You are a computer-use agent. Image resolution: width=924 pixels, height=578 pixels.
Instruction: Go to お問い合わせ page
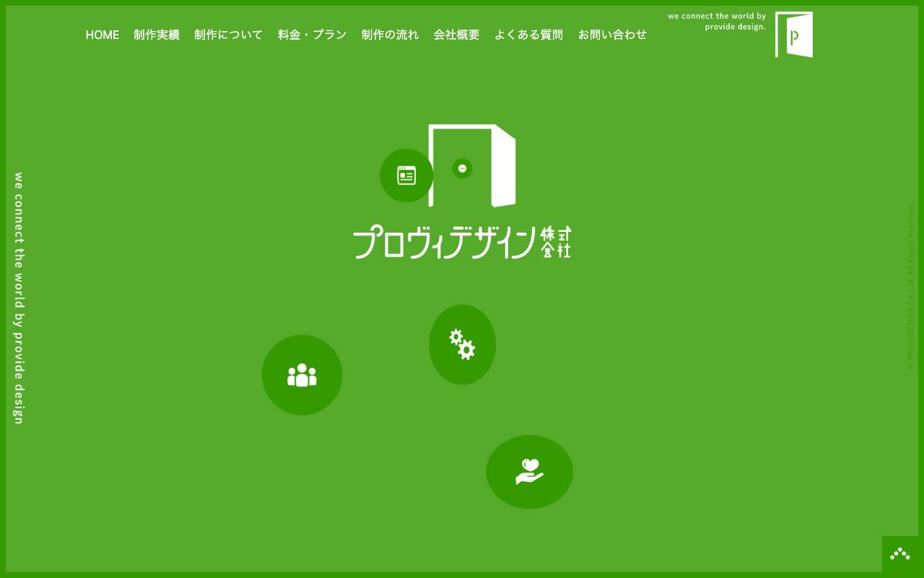(x=612, y=35)
